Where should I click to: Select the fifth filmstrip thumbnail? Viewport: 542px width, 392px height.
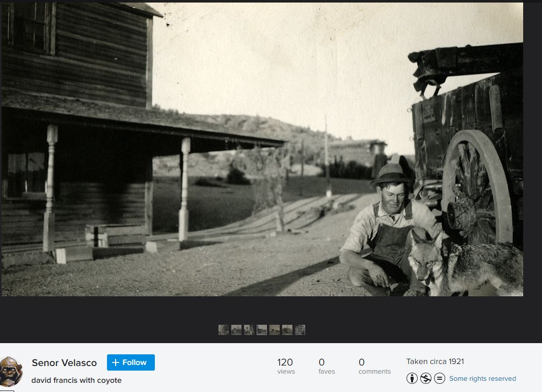point(275,330)
